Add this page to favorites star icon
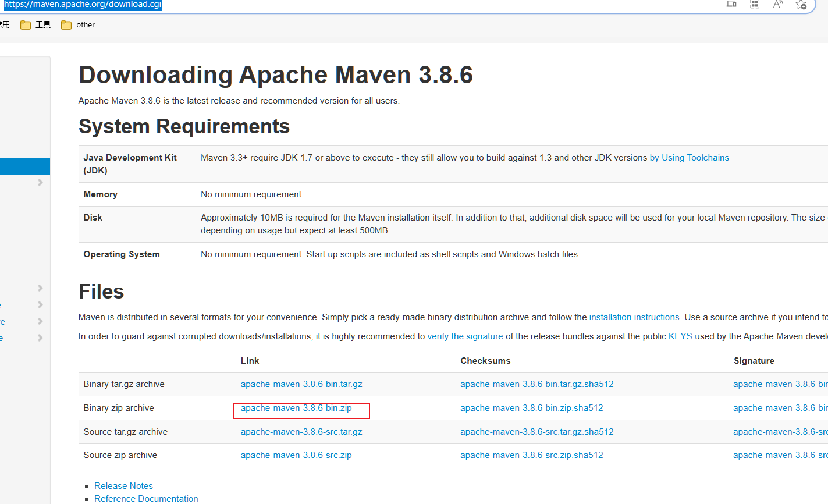Image resolution: width=828 pixels, height=504 pixels. [801, 5]
